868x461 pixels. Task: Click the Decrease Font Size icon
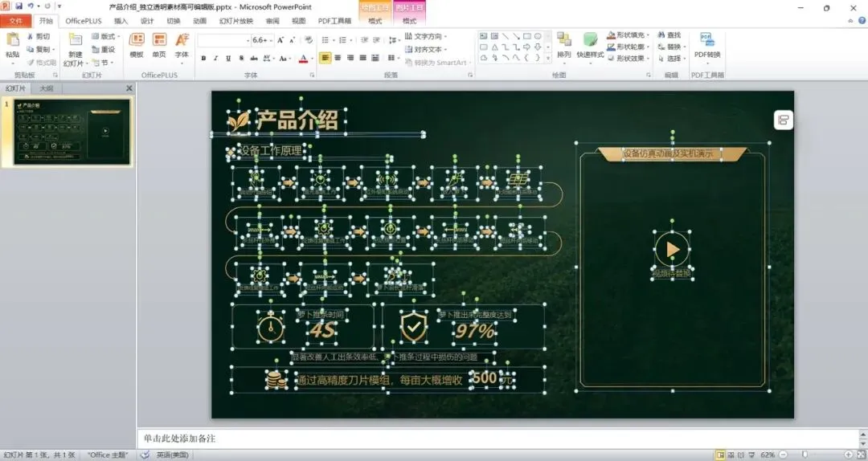(293, 40)
